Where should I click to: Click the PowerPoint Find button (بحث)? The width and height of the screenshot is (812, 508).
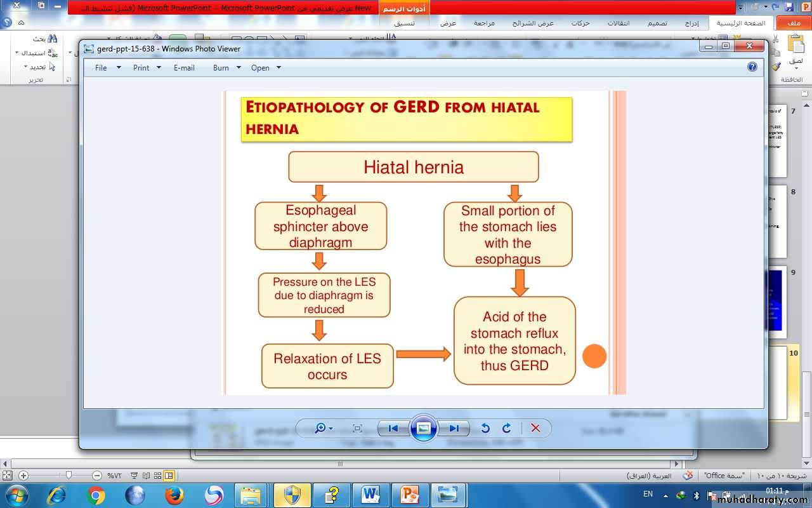pos(44,39)
